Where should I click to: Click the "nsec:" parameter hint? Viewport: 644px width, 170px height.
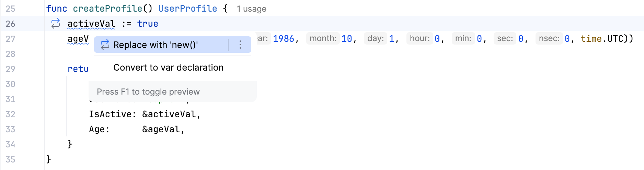click(549, 38)
